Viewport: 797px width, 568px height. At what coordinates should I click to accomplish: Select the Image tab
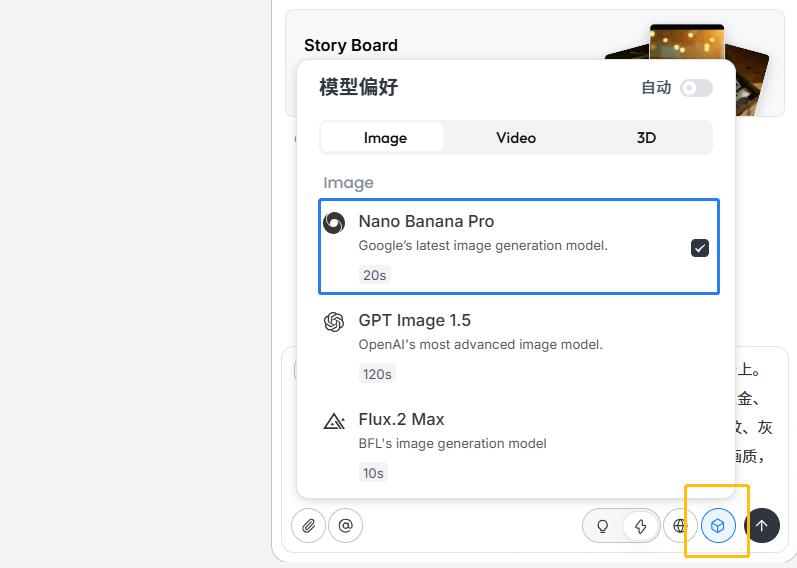(x=385, y=138)
